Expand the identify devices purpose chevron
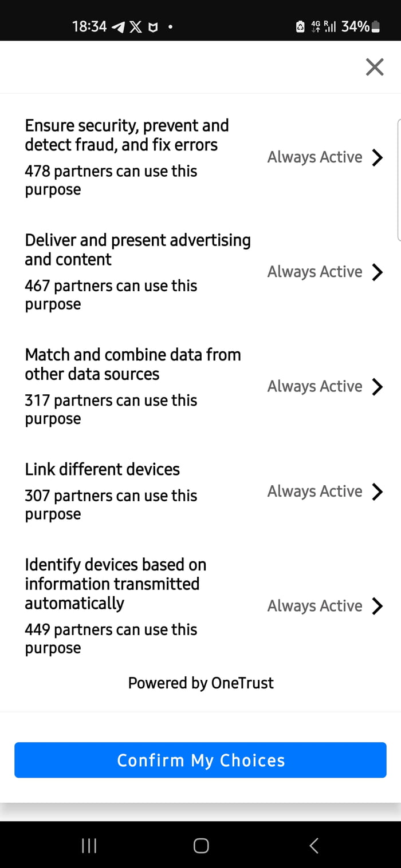The width and height of the screenshot is (401, 868). [x=376, y=606]
